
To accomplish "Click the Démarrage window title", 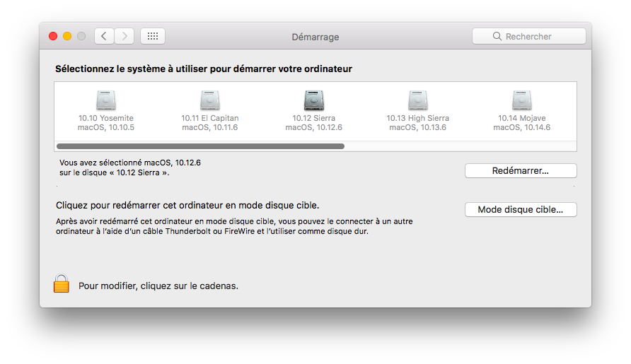I will 315,37.
